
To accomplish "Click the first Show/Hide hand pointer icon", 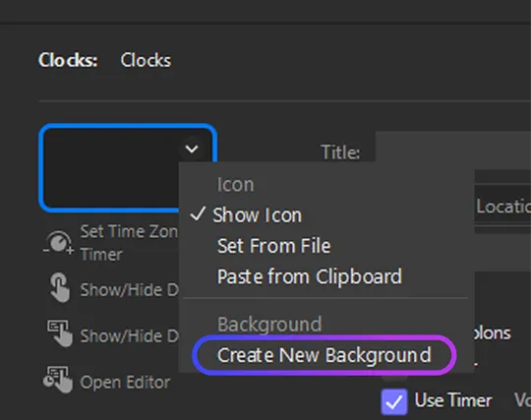I will pyautogui.click(x=60, y=287).
